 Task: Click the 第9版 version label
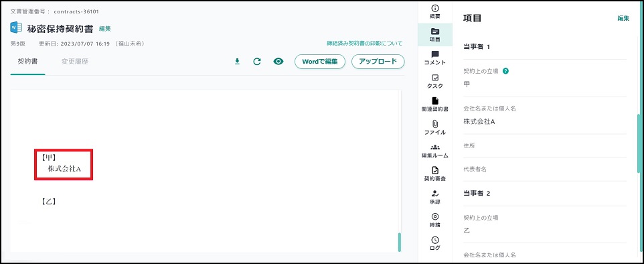pos(18,44)
